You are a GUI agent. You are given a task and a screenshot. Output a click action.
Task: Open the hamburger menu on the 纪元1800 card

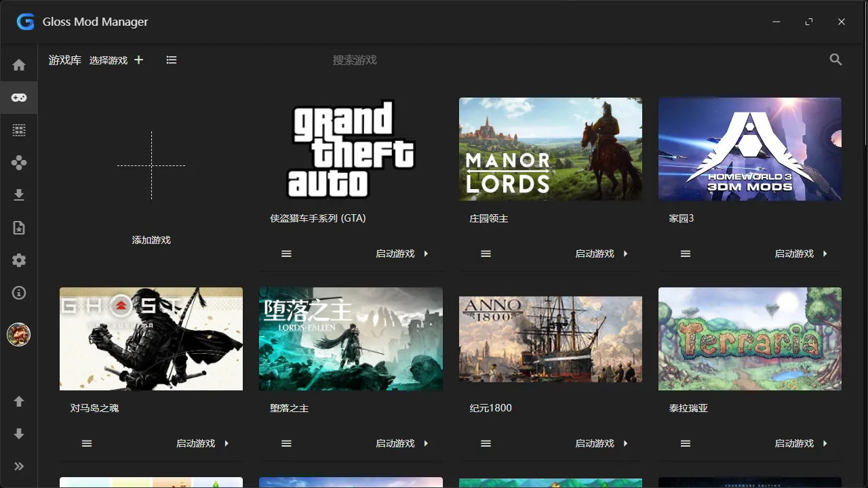pos(486,443)
